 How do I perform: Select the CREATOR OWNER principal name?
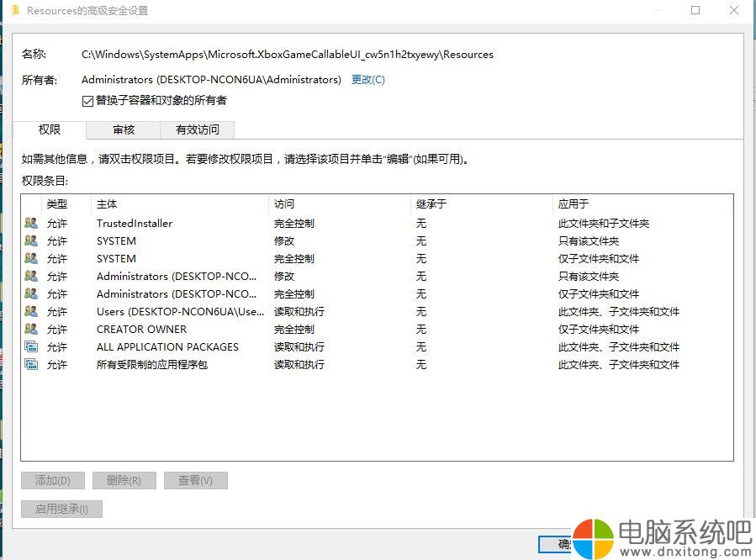[141, 329]
